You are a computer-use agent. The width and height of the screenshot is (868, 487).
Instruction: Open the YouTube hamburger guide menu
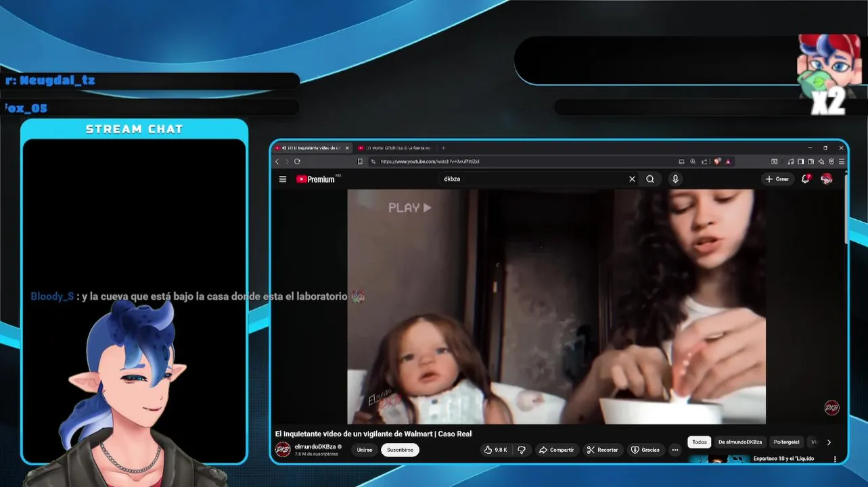point(283,179)
